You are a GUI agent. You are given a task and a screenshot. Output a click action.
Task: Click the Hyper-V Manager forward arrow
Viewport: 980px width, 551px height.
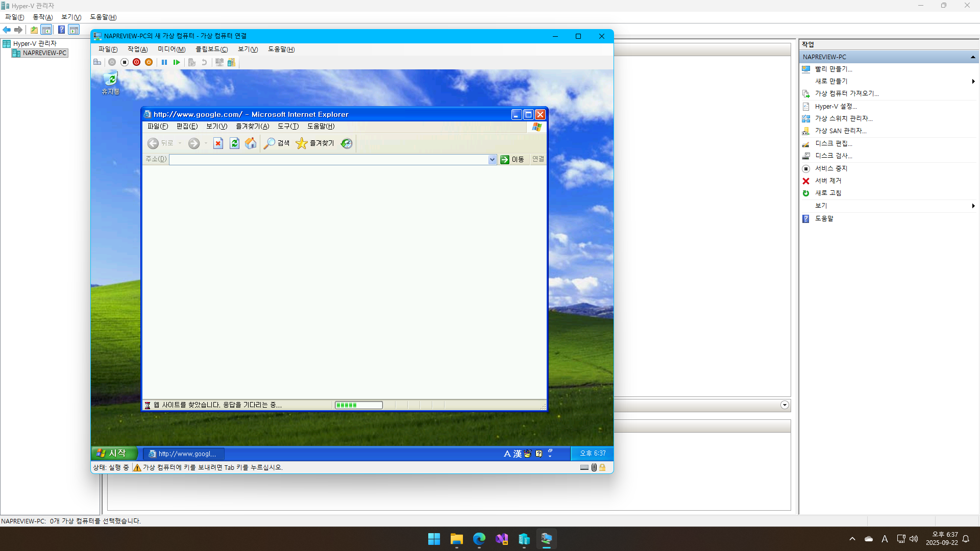coord(18,30)
